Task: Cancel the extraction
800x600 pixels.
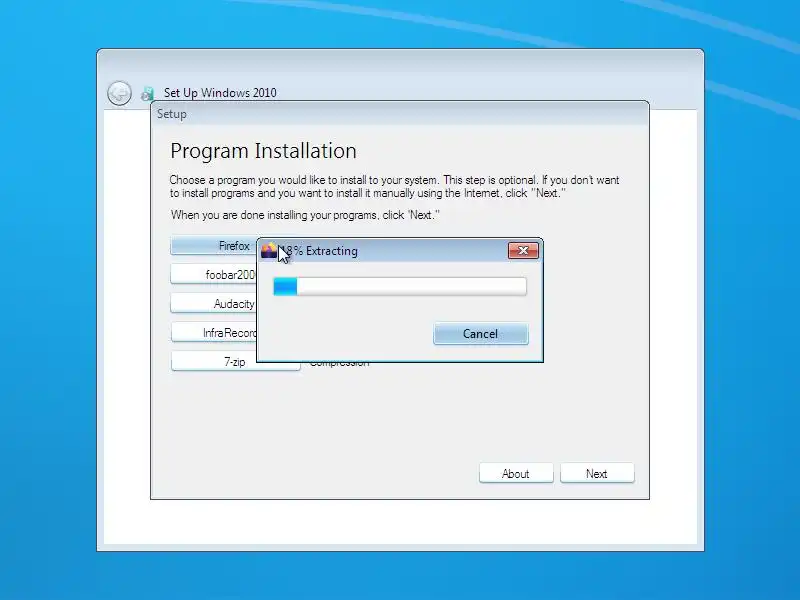Action: coord(481,334)
